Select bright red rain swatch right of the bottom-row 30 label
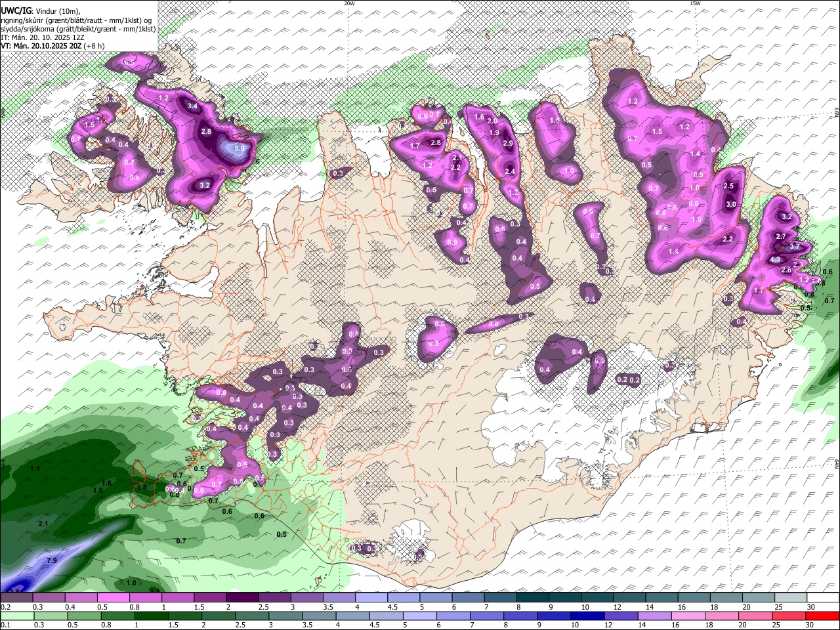 [x=823, y=616]
